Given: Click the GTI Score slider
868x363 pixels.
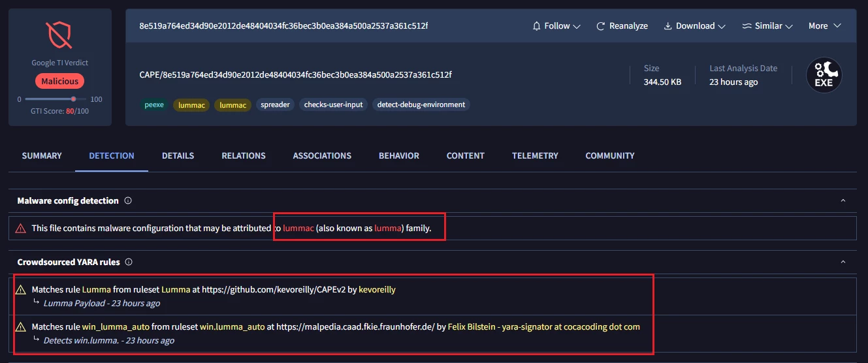Looking at the screenshot, I should [56, 99].
